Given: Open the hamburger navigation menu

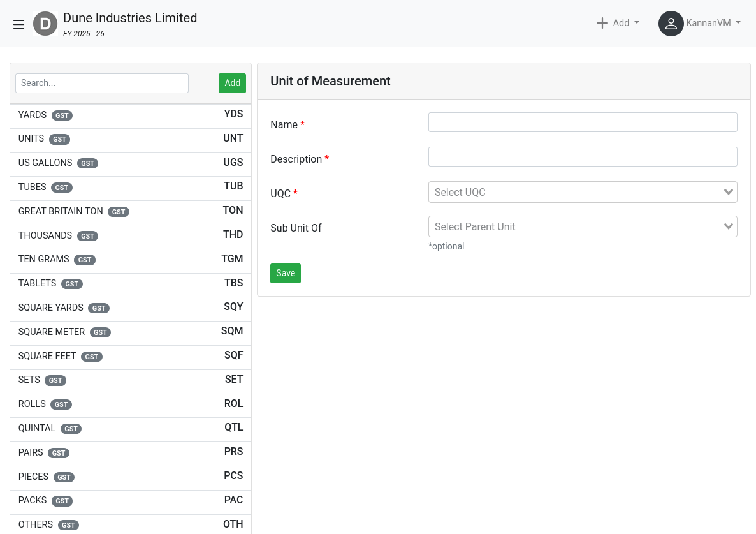Looking at the screenshot, I should point(18,24).
